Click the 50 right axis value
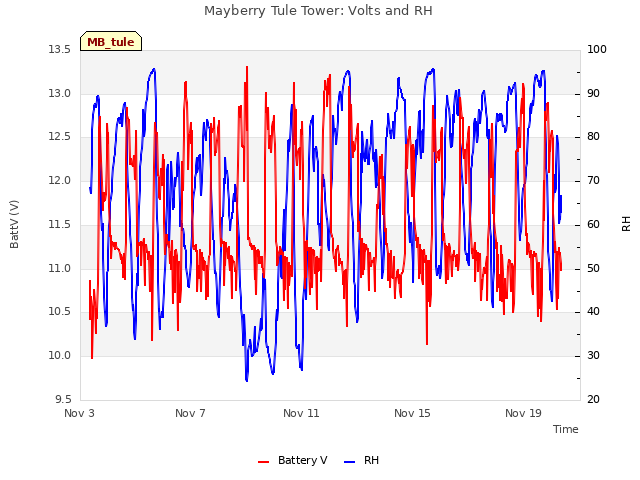640x480 pixels. coord(593,269)
